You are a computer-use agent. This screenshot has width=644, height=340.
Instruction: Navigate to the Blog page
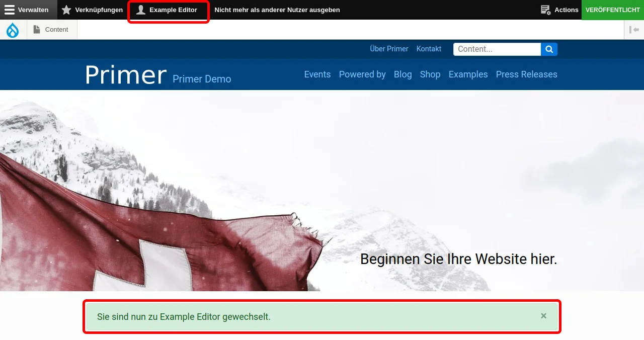tap(403, 74)
